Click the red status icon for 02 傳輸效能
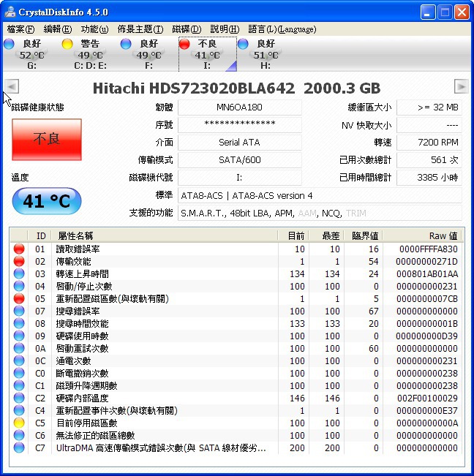 point(19,261)
